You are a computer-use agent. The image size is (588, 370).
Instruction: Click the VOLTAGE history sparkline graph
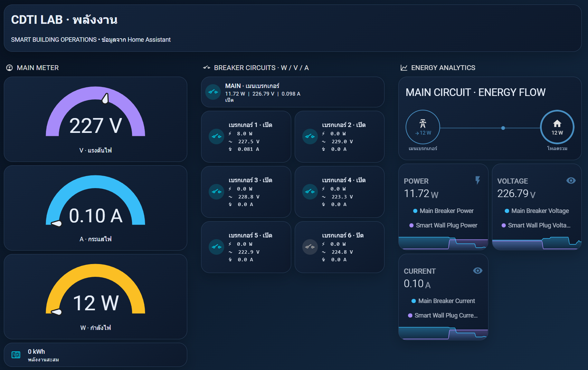click(x=537, y=243)
